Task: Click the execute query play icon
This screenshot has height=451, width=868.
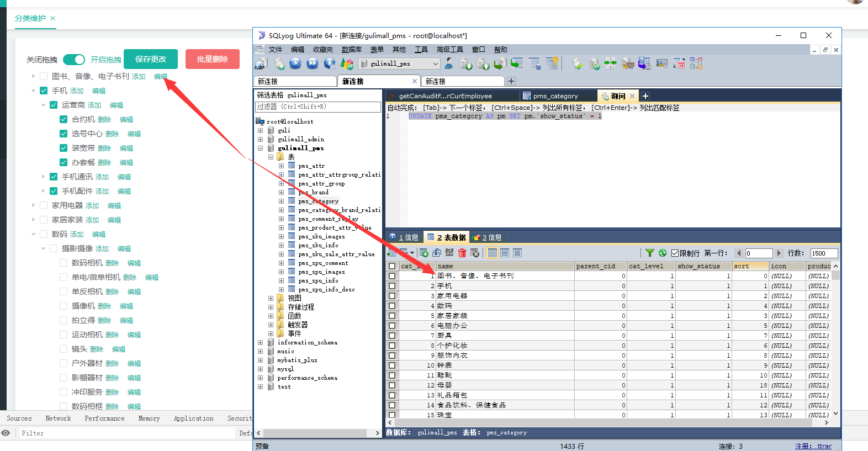Action: [x=295, y=63]
